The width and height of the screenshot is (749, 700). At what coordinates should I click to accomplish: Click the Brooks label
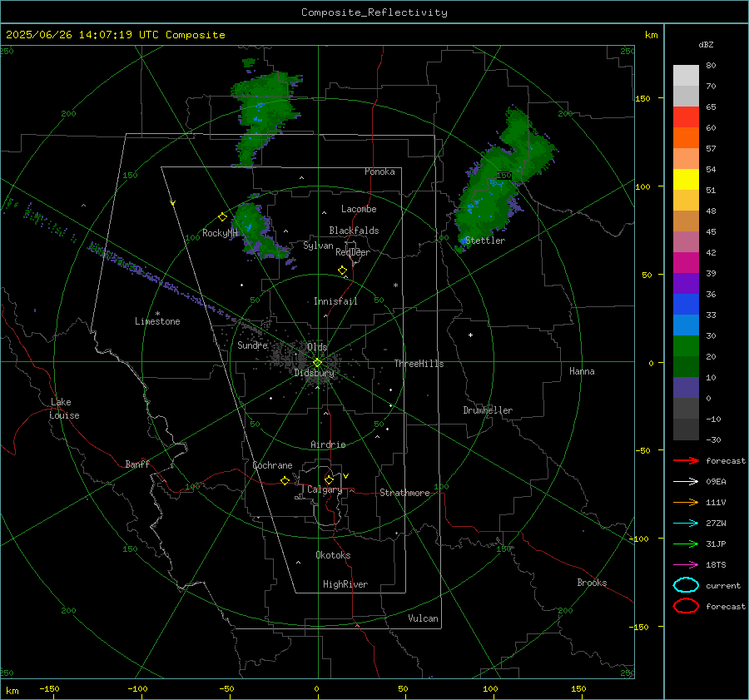tap(592, 583)
